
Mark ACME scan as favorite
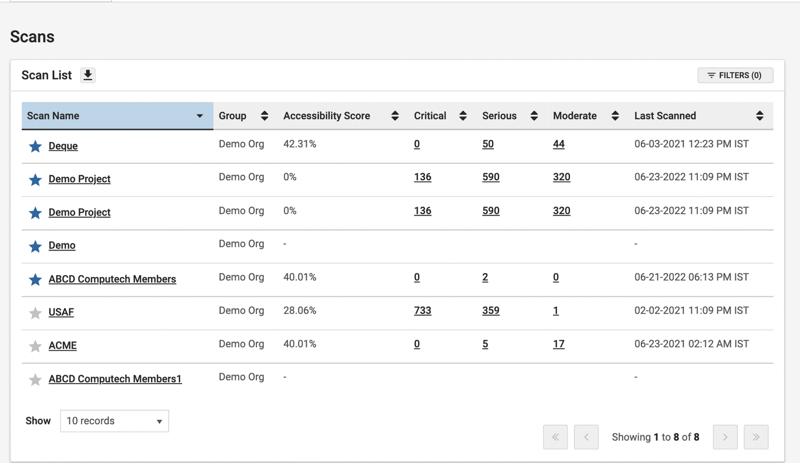pyautogui.click(x=35, y=346)
